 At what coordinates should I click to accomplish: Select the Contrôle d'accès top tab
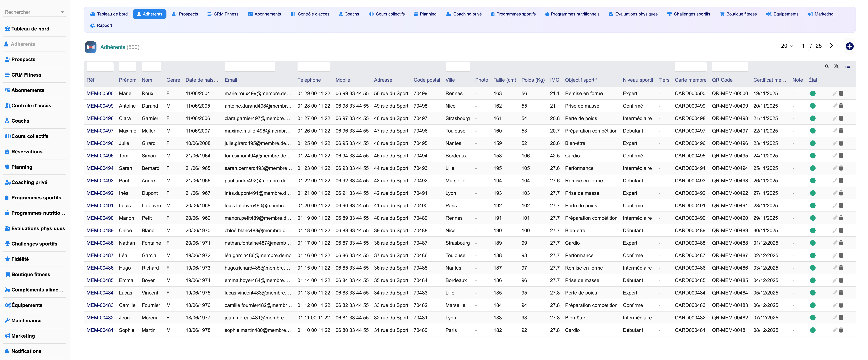click(x=310, y=14)
